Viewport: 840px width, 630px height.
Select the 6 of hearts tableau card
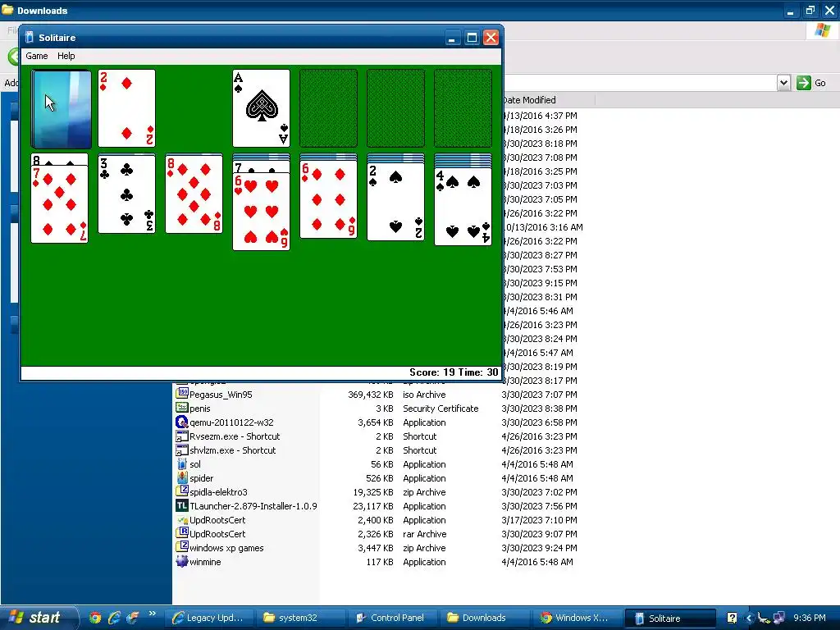[x=262, y=212]
